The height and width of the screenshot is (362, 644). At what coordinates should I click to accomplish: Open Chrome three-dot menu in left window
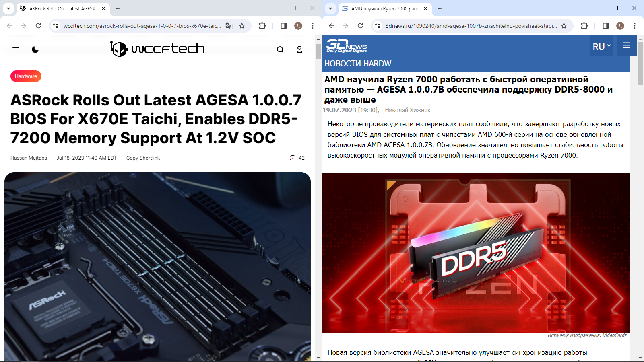tap(313, 26)
